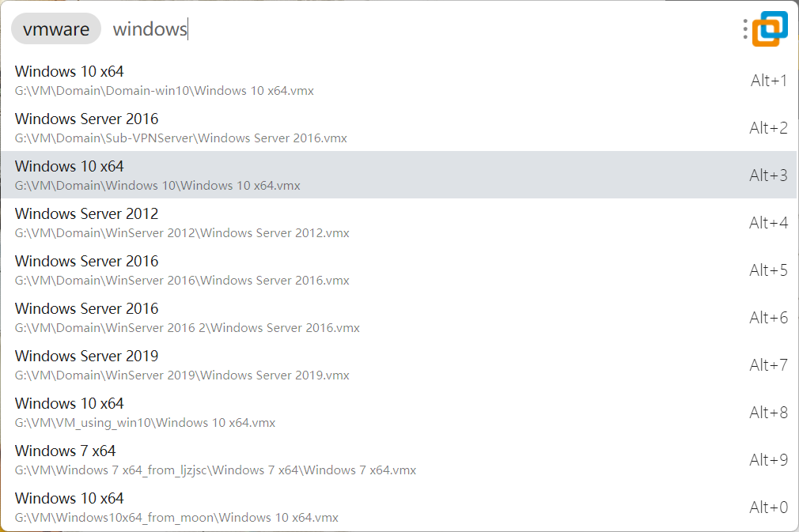Screen dimensions: 799x532
Task: Open Windows Server 2016 in Sub-VPNServer folder
Action: pos(399,127)
